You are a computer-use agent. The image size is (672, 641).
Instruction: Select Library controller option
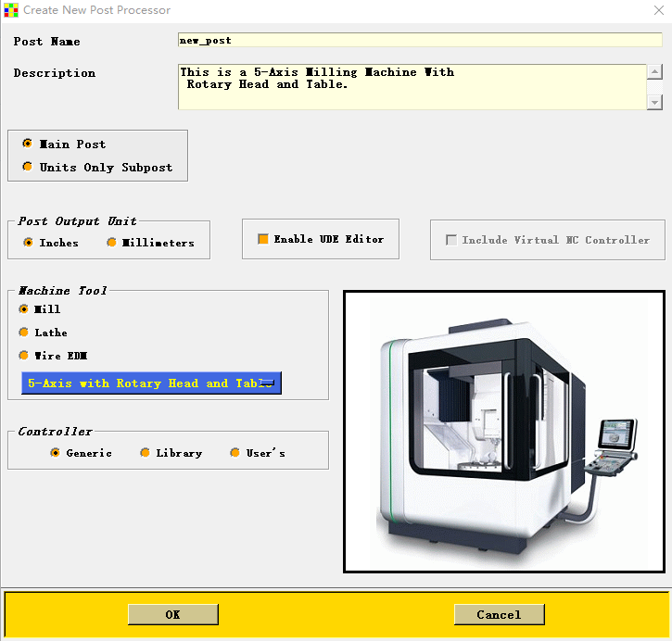coord(145,453)
